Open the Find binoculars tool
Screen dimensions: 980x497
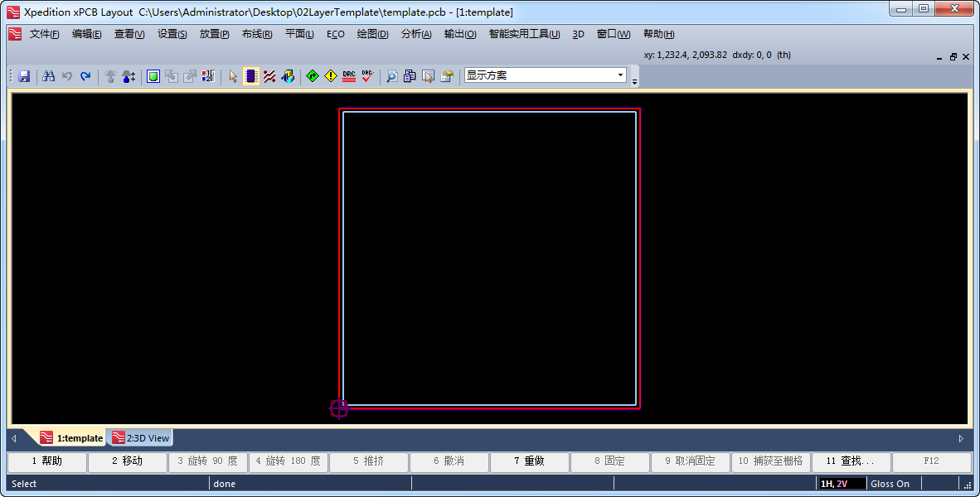click(x=49, y=76)
